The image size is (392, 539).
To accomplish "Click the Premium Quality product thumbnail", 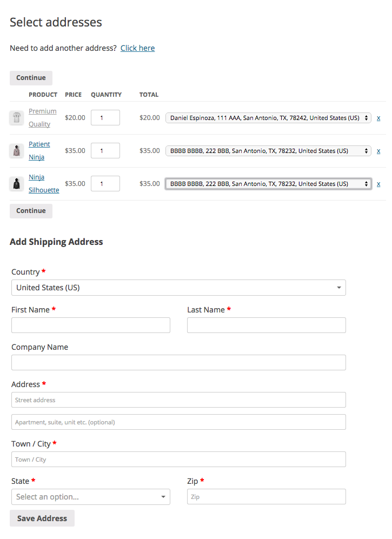I will pos(16,118).
